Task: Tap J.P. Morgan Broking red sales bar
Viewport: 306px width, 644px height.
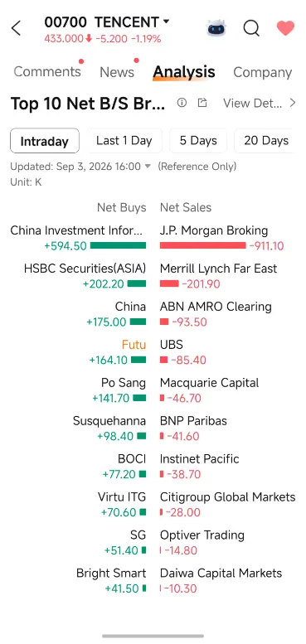Action: point(203,245)
